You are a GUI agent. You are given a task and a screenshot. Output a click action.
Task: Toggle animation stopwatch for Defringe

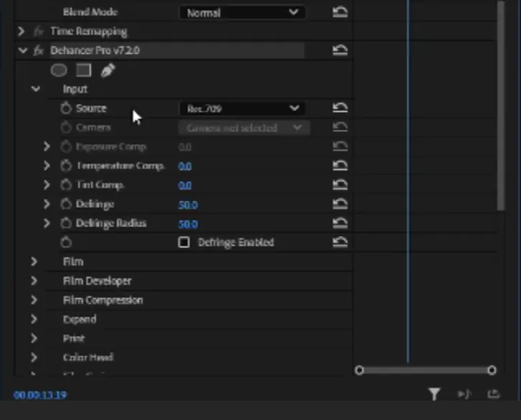tap(66, 204)
